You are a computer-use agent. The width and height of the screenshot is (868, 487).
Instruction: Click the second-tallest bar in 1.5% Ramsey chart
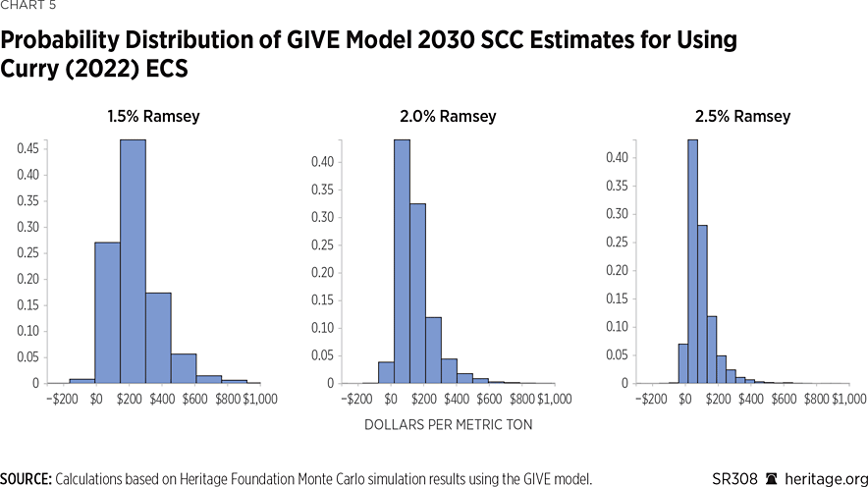tap(107, 314)
